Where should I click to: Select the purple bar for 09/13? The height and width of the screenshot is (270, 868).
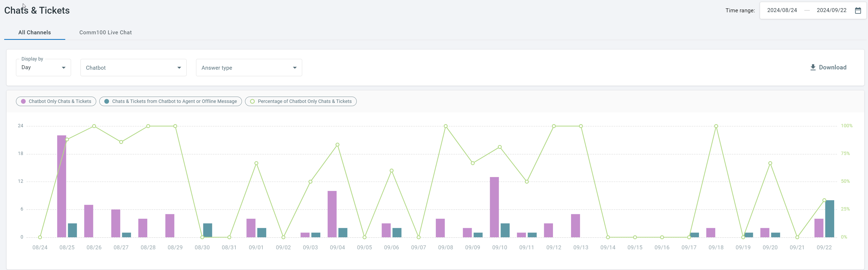pyautogui.click(x=576, y=225)
